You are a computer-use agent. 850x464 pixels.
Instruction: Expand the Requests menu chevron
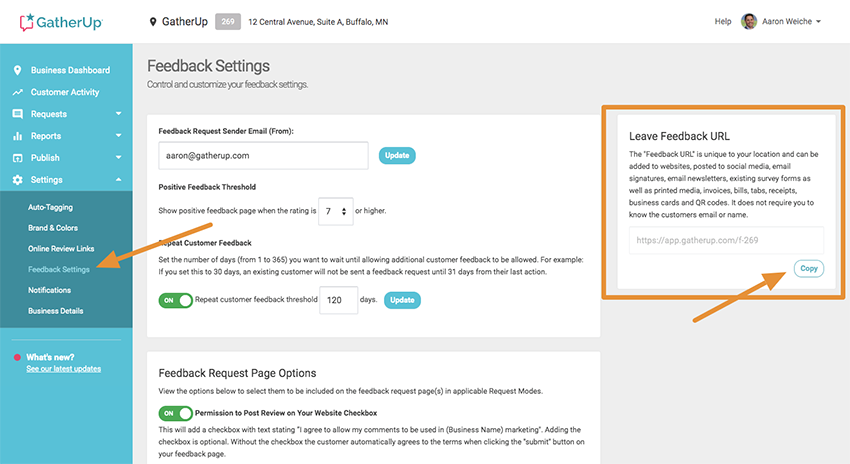pyautogui.click(x=118, y=114)
